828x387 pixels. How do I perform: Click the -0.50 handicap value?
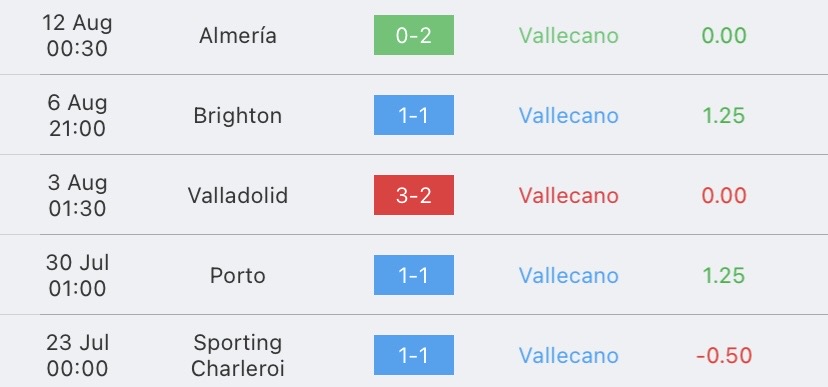(724, 355)
